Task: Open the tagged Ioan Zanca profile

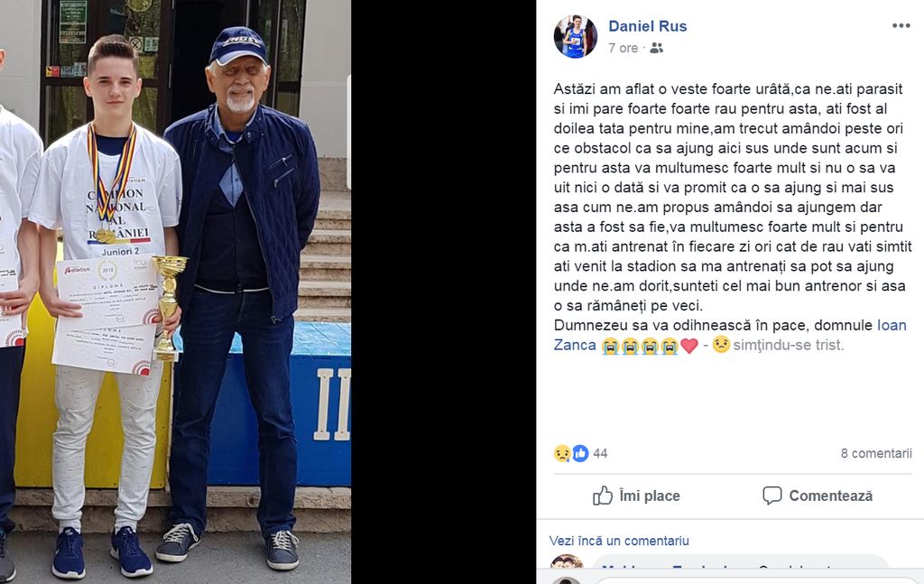Action: pyautogui.click(x=729, y=335)
